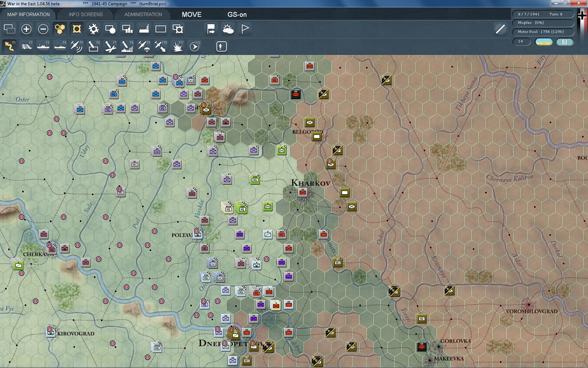
Task: Select the F7 bomb airfield mode
Action: coord(110,46)
